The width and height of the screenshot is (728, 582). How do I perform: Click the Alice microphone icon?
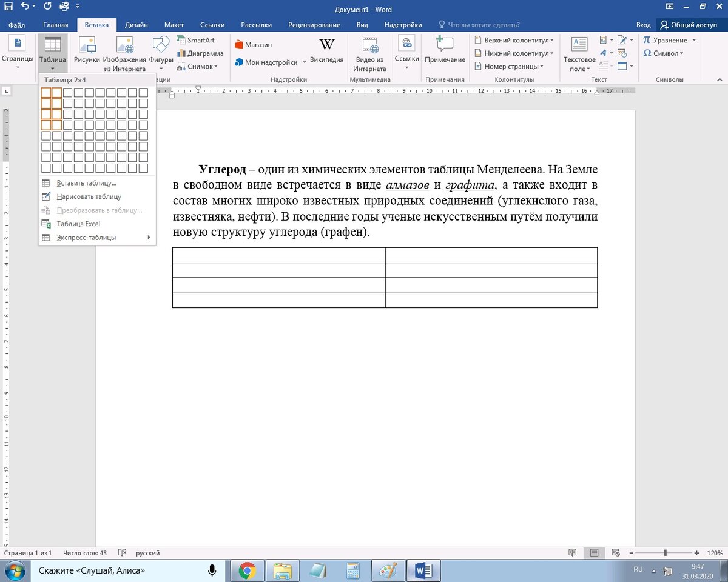212,570
